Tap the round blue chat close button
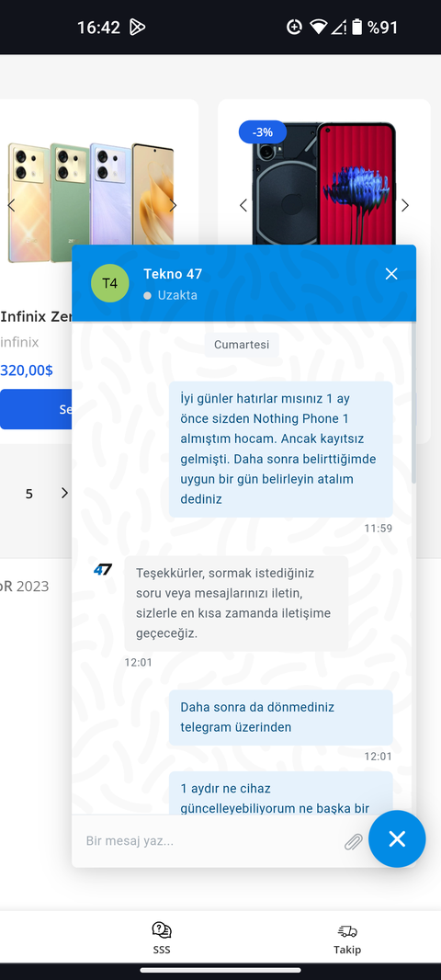The height and width of the screenshot is (980, 441). (397, 838)
